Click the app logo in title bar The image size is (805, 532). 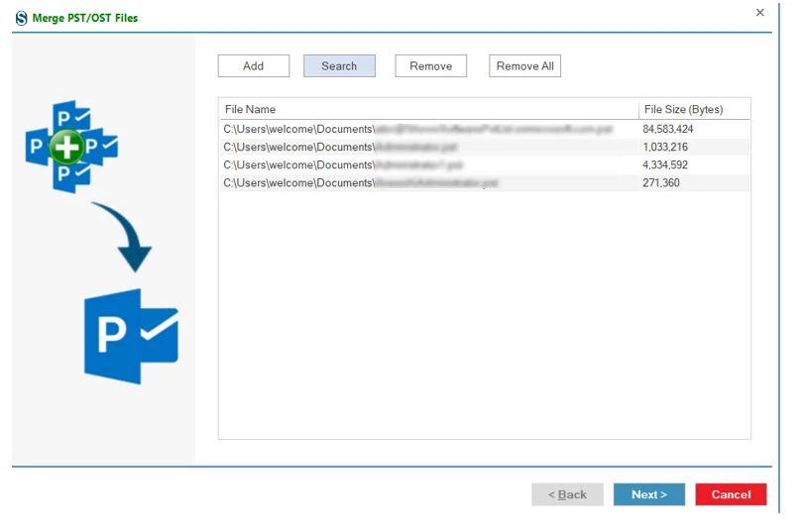(21, 18)
